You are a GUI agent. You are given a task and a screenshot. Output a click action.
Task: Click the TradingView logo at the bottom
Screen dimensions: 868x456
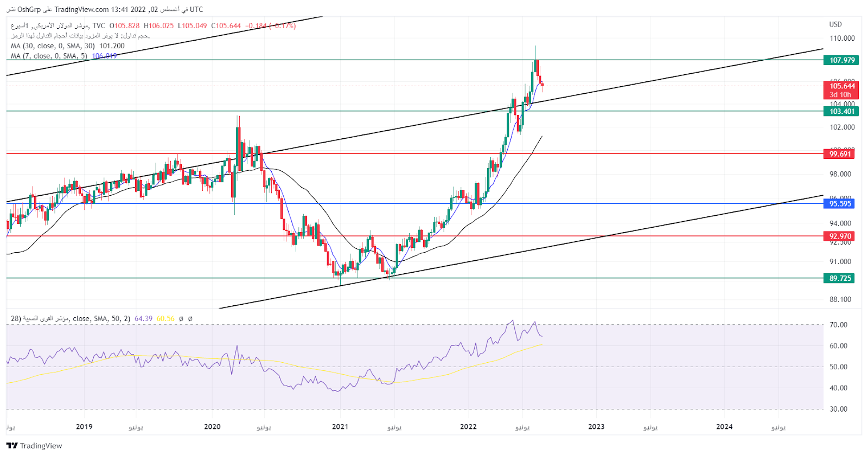[34, 446]
